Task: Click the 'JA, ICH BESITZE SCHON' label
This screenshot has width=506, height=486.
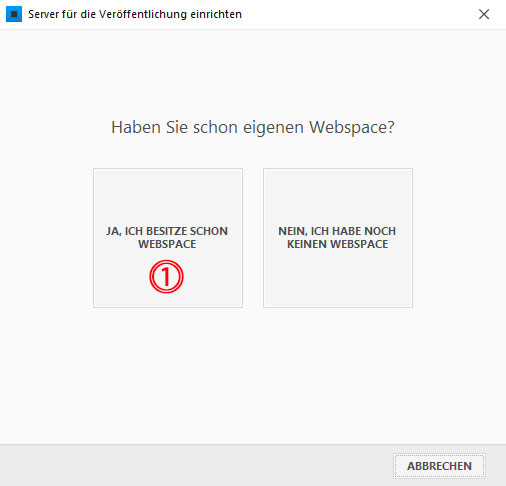Action: pos(167,231)
